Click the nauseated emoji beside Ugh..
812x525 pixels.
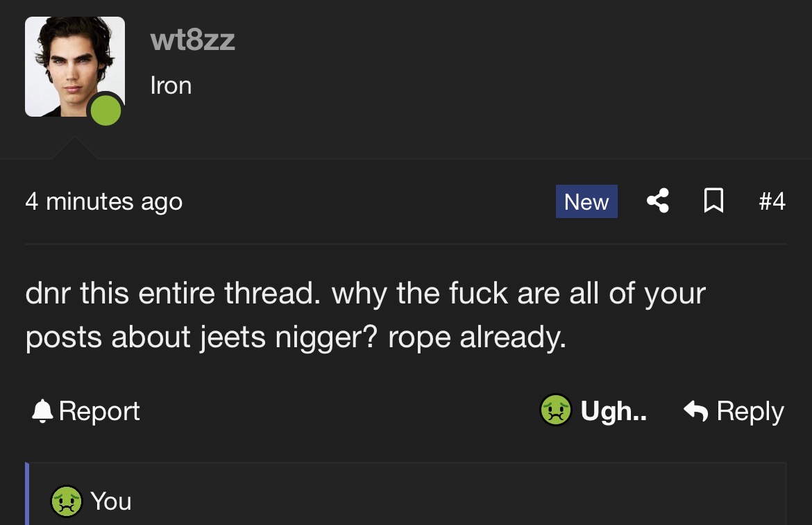pos(556,410)
